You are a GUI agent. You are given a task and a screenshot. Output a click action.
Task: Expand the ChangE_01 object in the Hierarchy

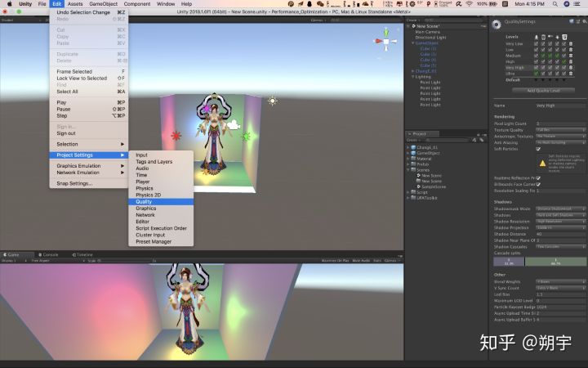pos(413,71)
